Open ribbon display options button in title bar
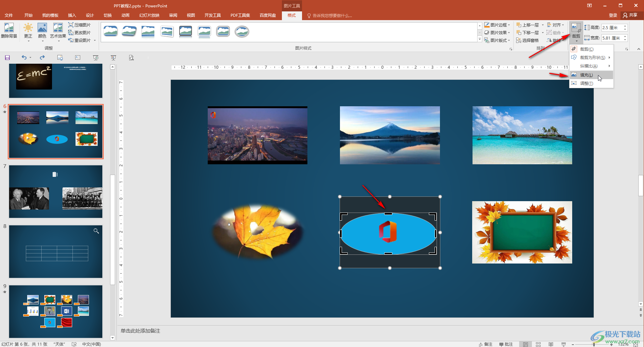Viewport: 644px width, 347px height. (x=589, y=5)
